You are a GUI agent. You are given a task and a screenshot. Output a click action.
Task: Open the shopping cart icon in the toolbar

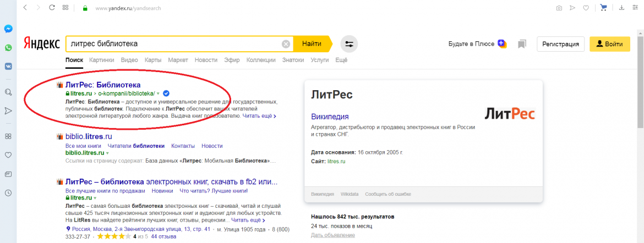pos(603,7)
